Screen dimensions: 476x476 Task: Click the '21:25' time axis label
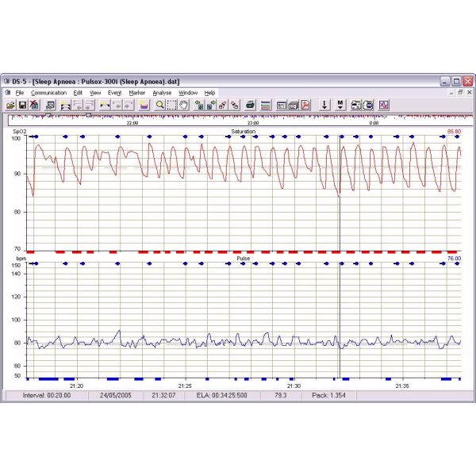[x=185, y=386]
